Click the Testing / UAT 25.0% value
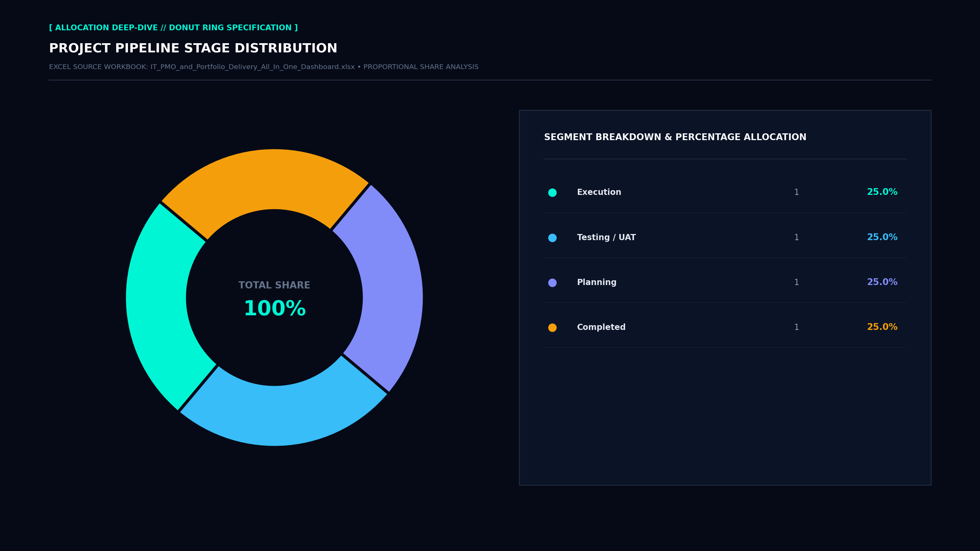980x551 pixels. (x=882, y=237)
